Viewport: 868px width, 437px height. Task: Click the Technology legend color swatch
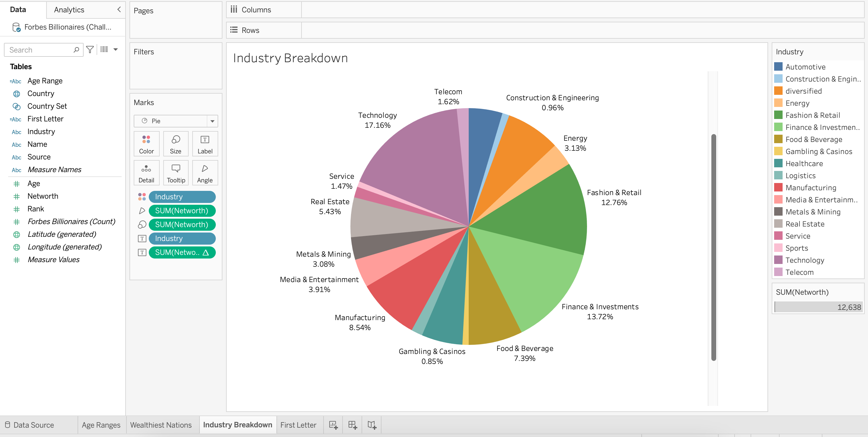click(x=778, y=260)
